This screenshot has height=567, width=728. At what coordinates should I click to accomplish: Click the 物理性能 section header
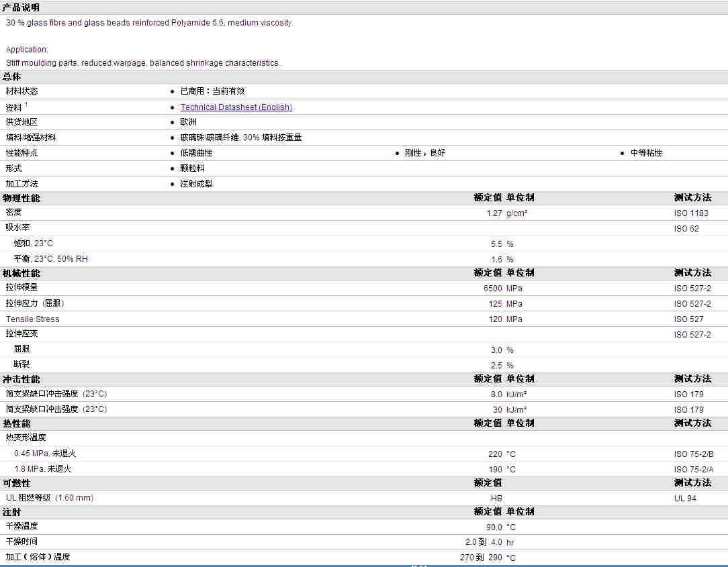click(x=21, y=198)
